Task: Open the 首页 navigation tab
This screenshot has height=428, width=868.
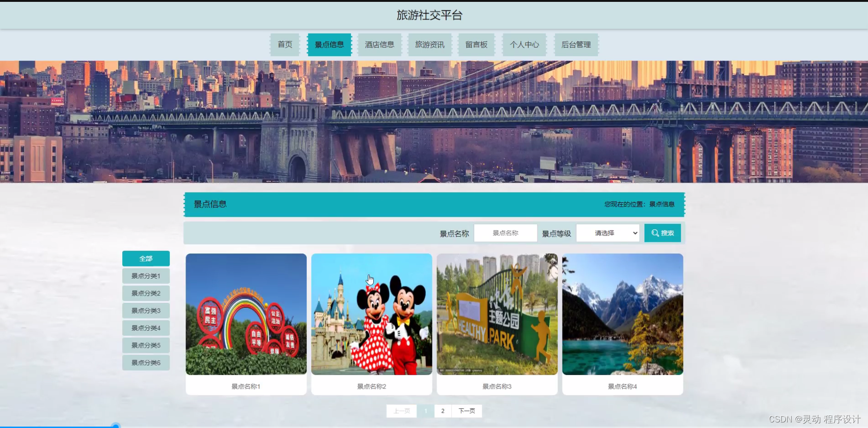Action: [x=285, y=45]
